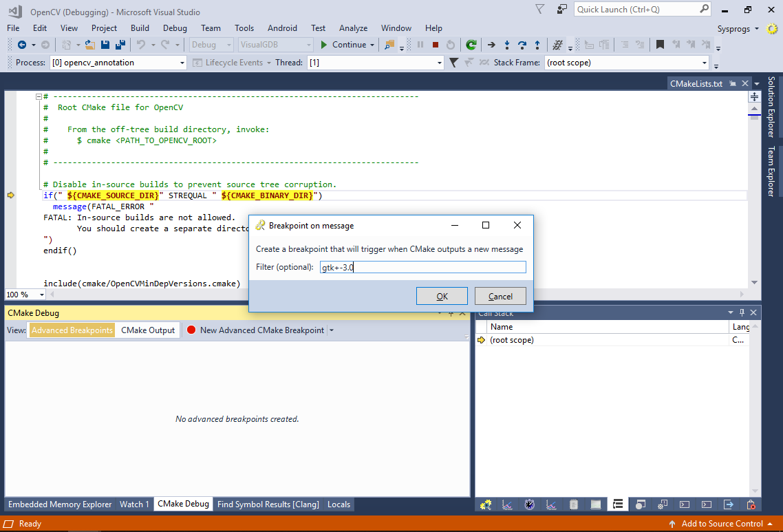This screenshot has height=532, width=783.
Task: Click the Step Into arrow icon
Action: point(507,45)
